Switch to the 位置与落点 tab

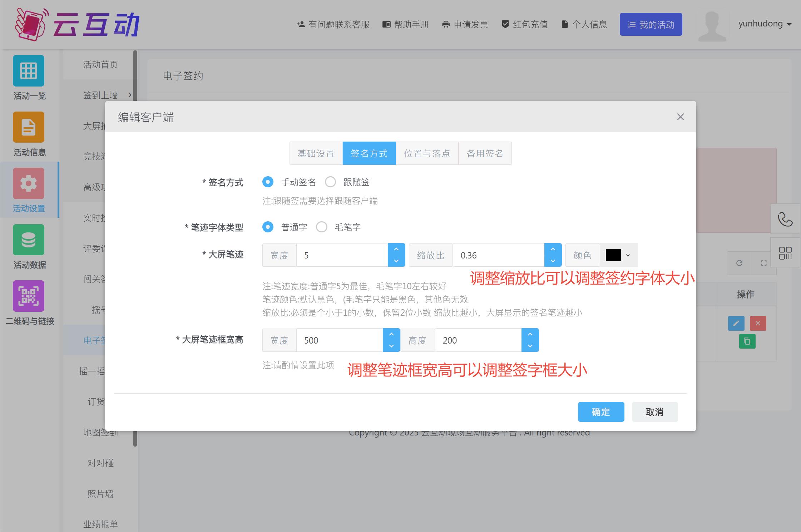[x=427, y=153]
